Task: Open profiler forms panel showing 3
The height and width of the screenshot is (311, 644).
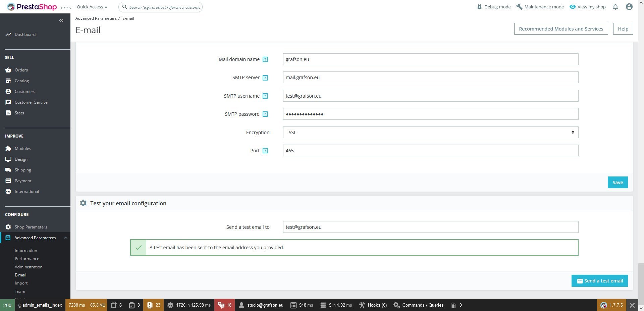Action: pyautogui.click(x=135, y=305)
